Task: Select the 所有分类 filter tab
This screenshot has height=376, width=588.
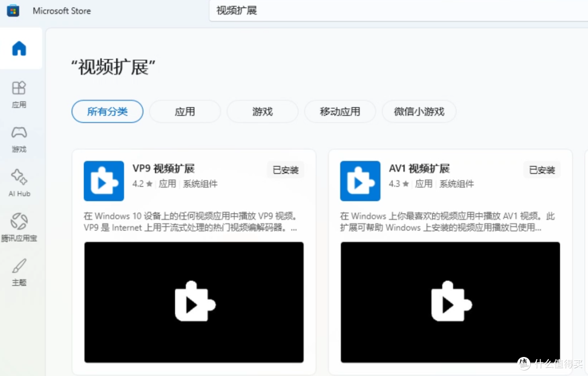Action: [107, 112]
